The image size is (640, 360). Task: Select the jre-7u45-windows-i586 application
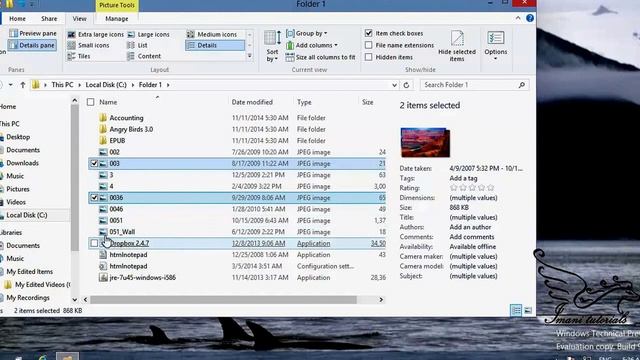[142, 278]
